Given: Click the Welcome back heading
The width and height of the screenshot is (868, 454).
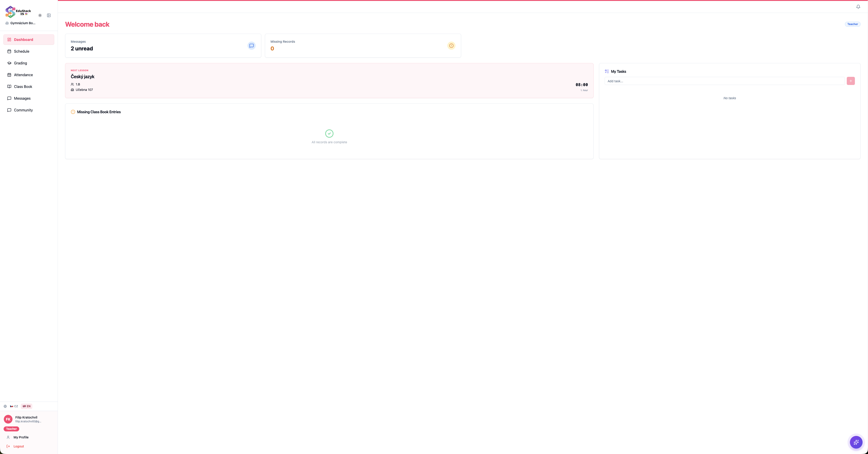Looking at the screenshot, I should point(87,25).
